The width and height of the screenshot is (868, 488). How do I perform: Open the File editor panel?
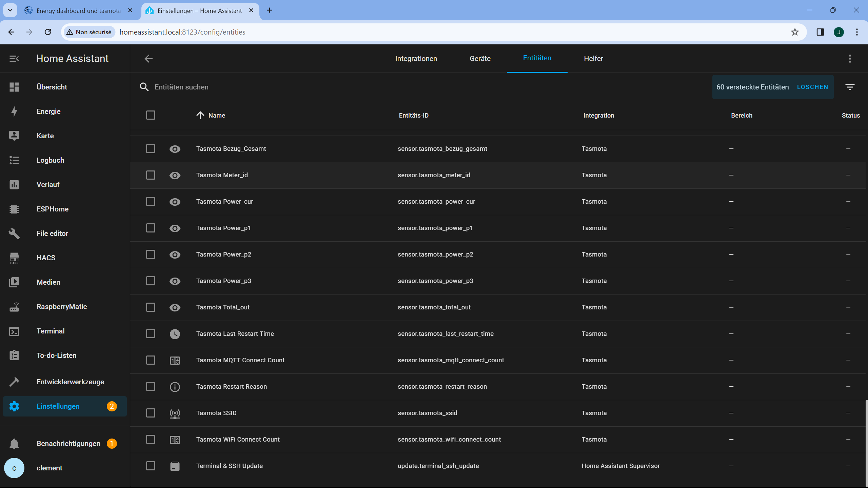click(65, 233)
